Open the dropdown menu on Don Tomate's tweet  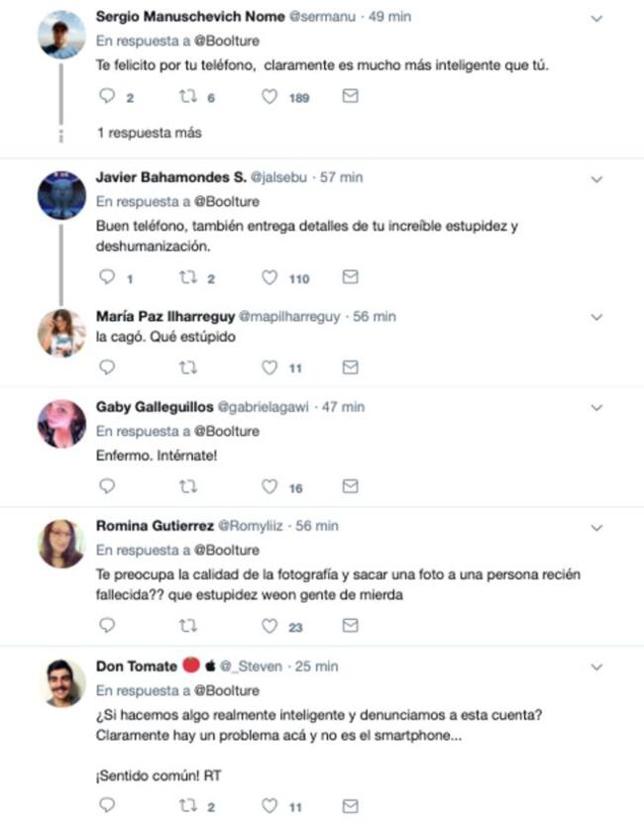point(596,668)
